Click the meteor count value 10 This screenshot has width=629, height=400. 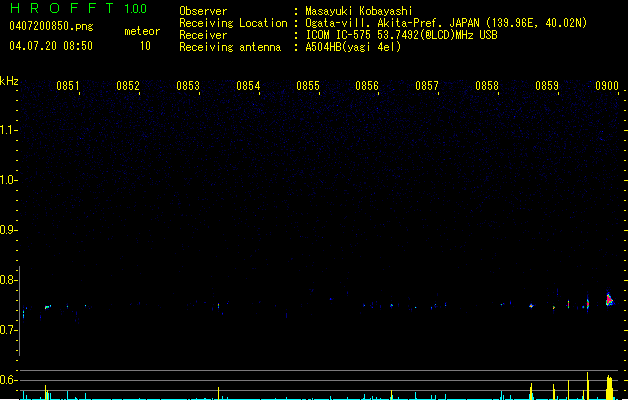tap(145, 46)
